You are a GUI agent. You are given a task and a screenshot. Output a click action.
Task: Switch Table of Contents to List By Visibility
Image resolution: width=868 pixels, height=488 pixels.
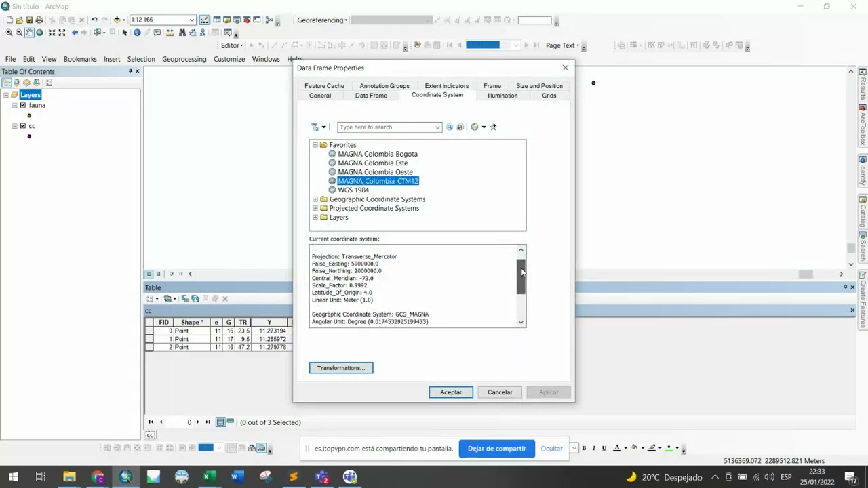point(26,83)
